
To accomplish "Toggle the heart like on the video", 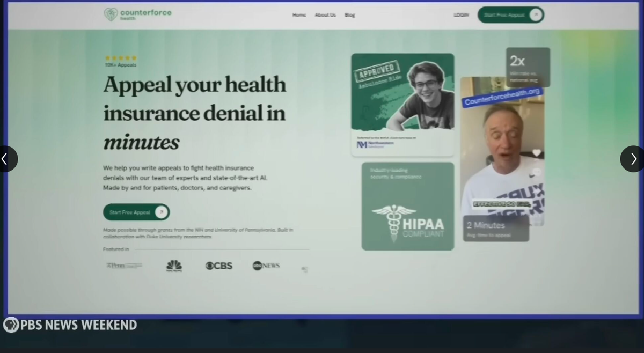I will 537,152.
